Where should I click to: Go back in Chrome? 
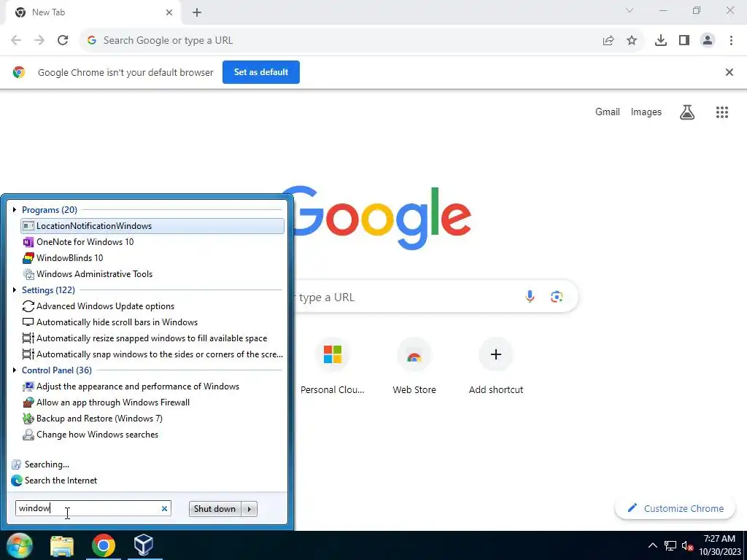(x=16, y=41)
